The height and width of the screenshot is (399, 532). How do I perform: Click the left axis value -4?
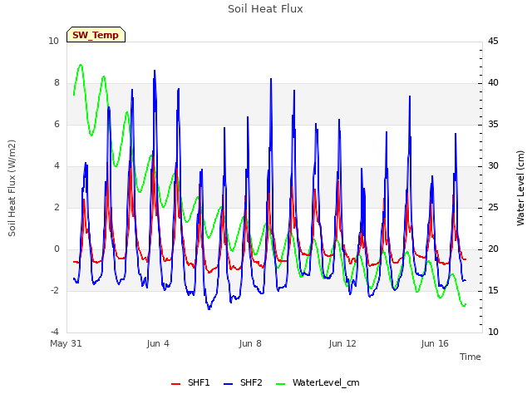pyautogui.click(x=55, y=332)
